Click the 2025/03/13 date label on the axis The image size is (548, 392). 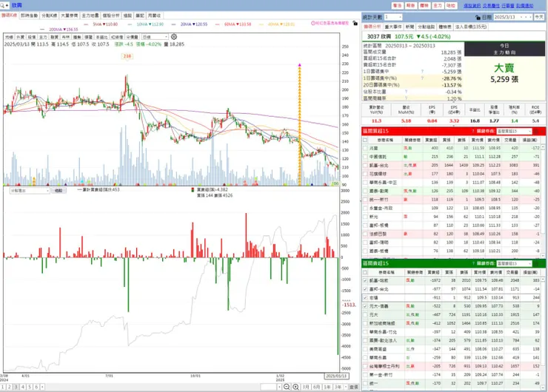click(x=336, y=376)
